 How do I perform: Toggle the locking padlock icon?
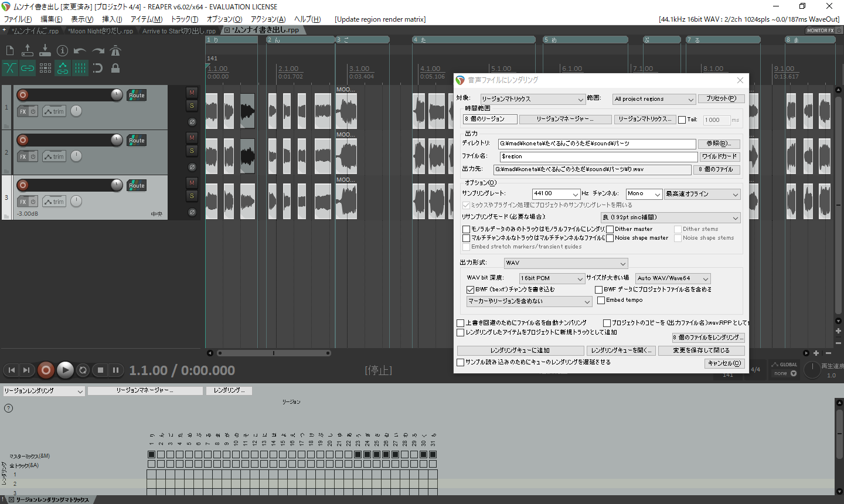point(115,68)
